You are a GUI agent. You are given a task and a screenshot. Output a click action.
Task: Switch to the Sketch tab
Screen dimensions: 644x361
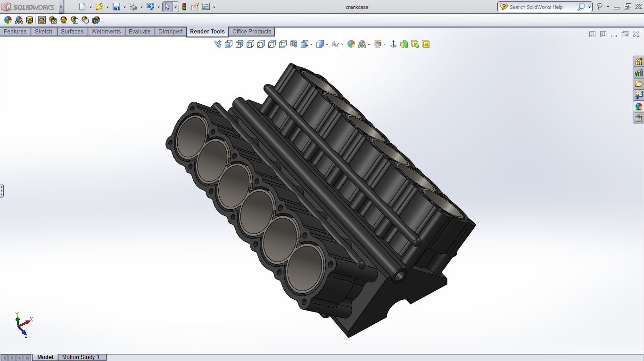[x=44, y=32]
